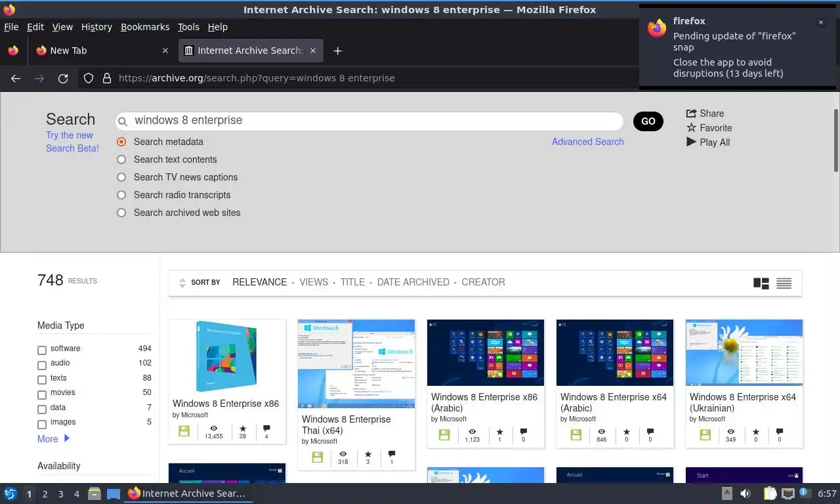This screenshot has width=840, height=504.
Task: Click comments icon on Windows 8 Enterprise x86 card
Action: (x=266, y=429)
